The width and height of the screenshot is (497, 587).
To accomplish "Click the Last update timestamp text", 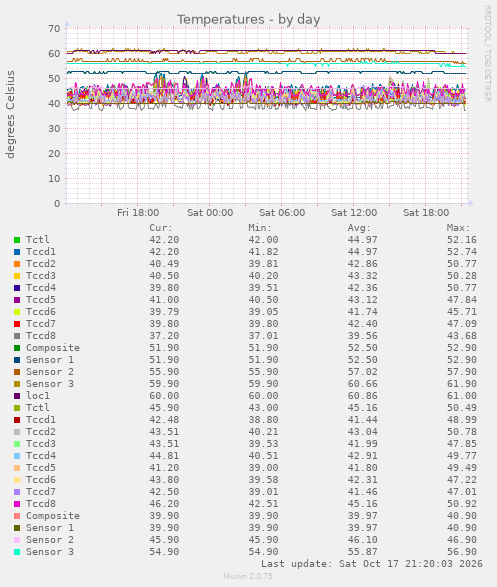I will point(372,564).
